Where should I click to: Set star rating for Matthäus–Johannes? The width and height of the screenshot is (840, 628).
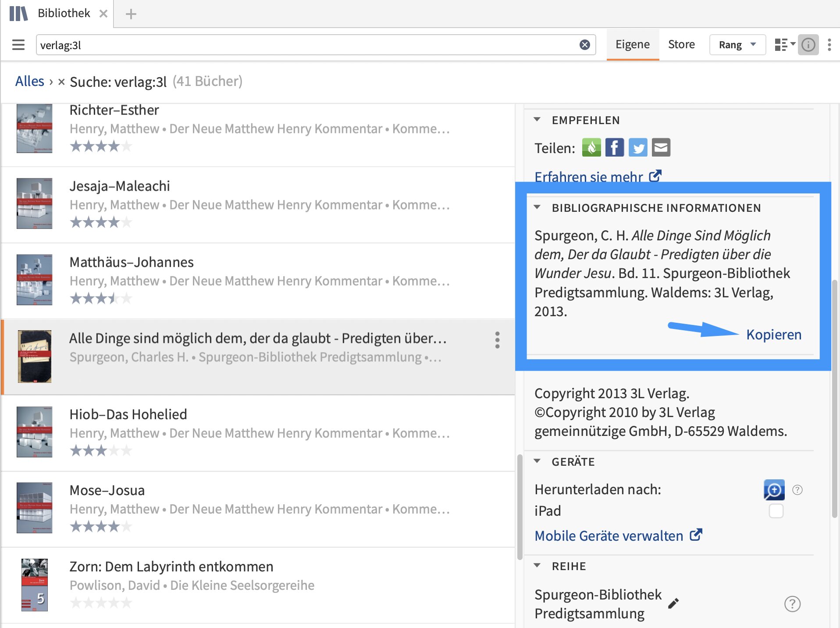(x=101, y=299)
